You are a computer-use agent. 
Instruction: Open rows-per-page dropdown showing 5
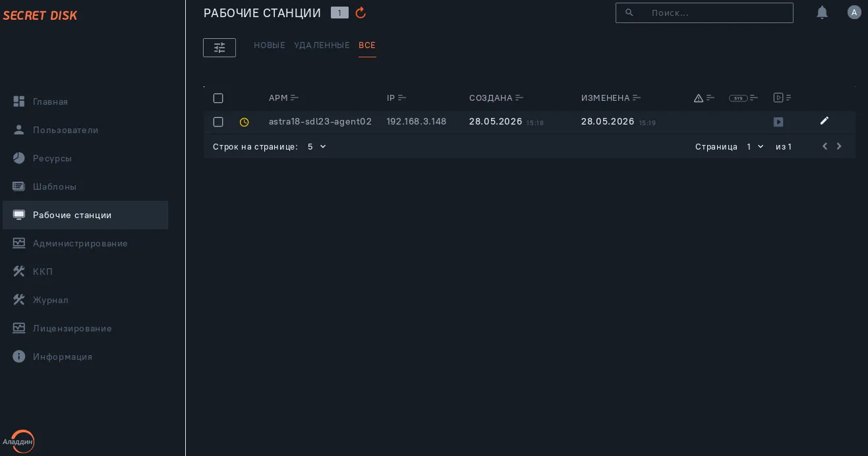[x=317, y=146]
